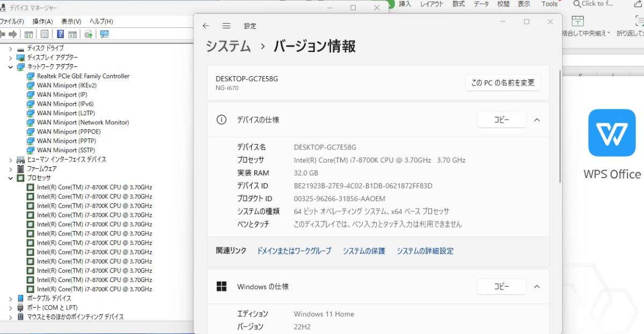The width and height of the screenshot is (644, 334).
Task: Open the ヘルプ(H) menu in Device Manager
Action: [101, 21]
